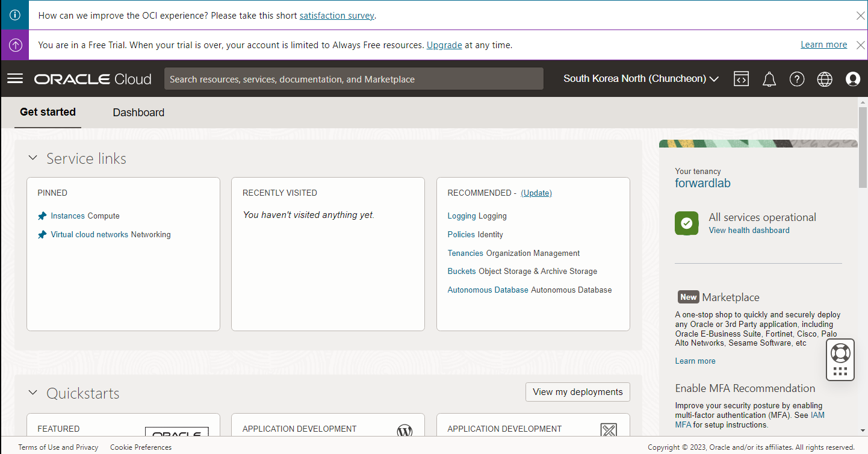Click Learn more under Marketplace
This screenshot has height=454, width=868.
695,361
